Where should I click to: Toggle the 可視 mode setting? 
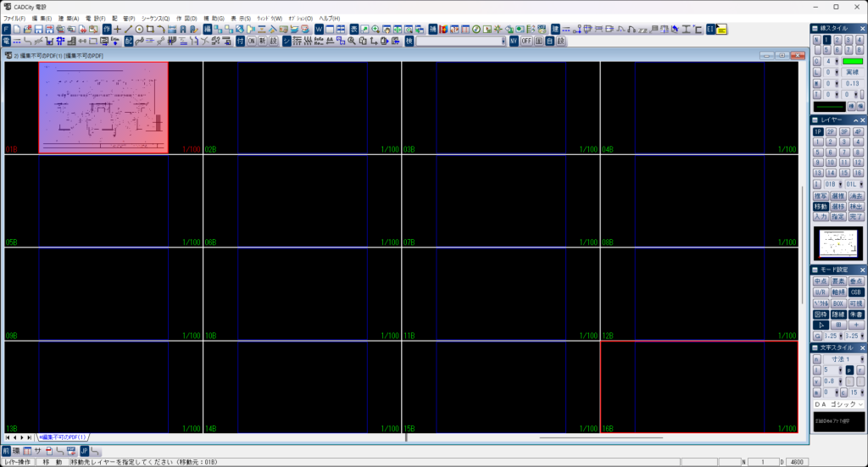tap(855, 303)
